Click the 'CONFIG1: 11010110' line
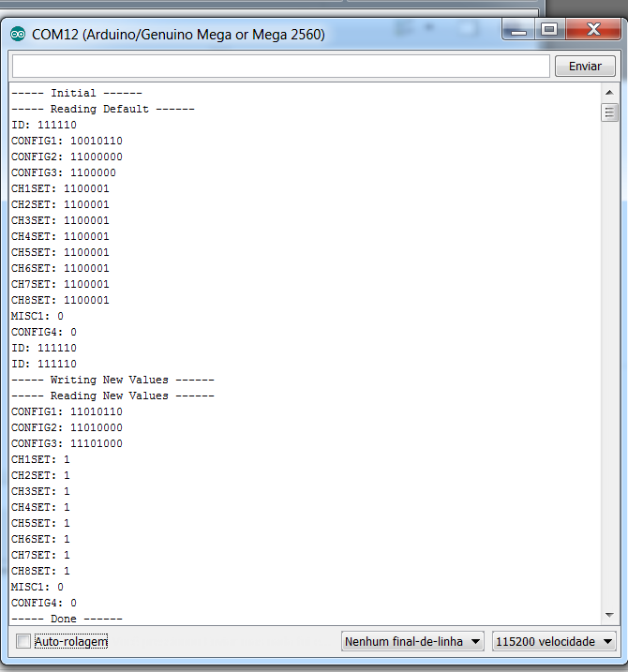Viewport: 628px width, 672px height. [x=67, y=411]
